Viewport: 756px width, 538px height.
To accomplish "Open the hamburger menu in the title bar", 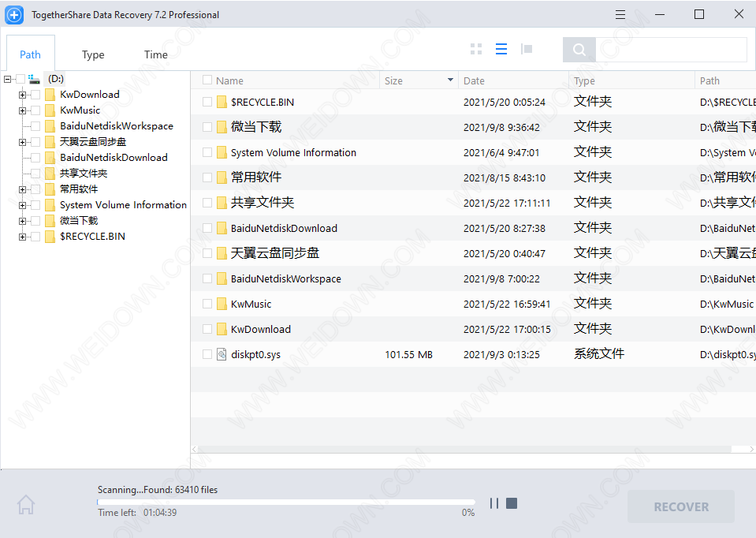I will click(x=620, y=14).
